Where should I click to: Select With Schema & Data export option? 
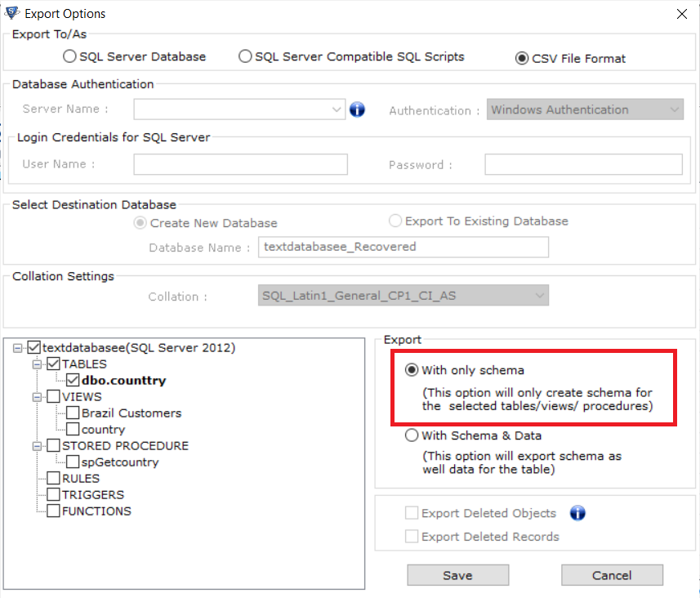(411, 435)
